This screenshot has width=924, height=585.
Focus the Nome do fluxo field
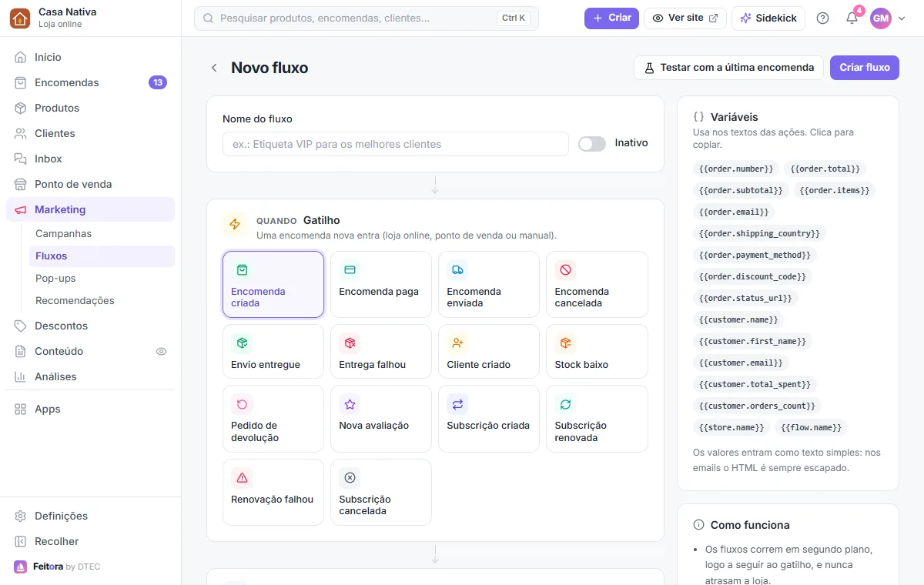coord(396,144)
